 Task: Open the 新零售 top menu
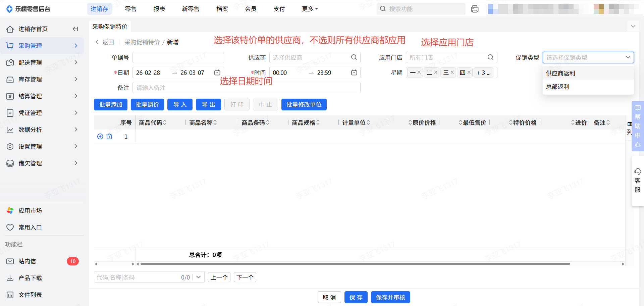(x=191, y=9)
